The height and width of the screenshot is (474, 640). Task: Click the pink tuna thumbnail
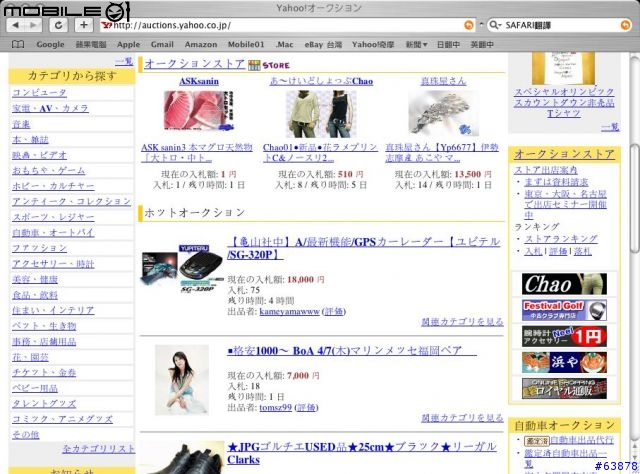(x=199, y=111)
